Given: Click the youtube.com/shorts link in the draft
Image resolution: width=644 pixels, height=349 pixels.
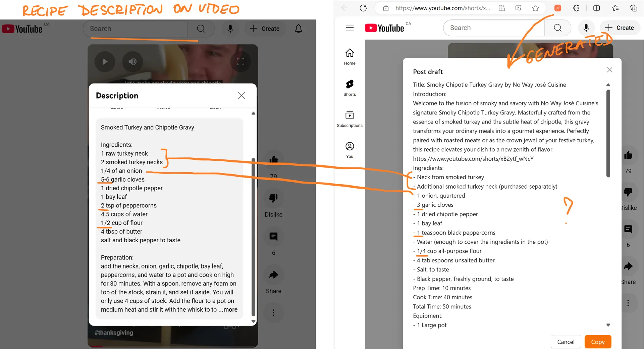Looking at the screenshot, I should click(473, 159).
